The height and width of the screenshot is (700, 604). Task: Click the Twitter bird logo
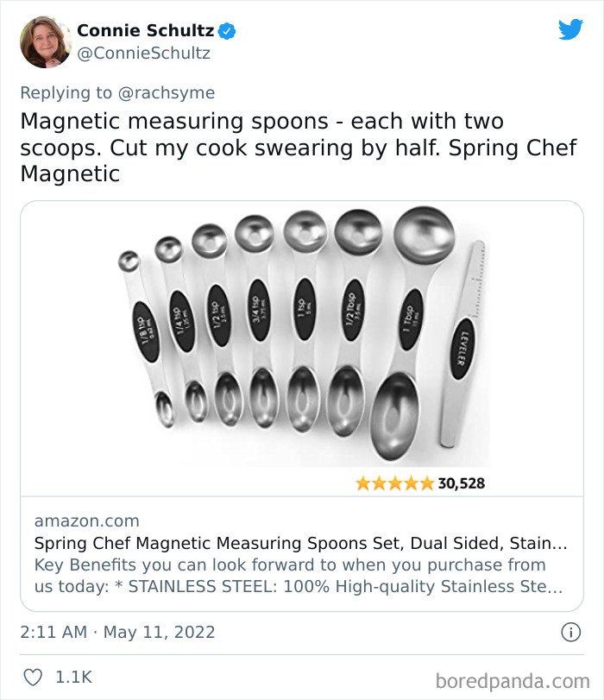coord(570,30)
